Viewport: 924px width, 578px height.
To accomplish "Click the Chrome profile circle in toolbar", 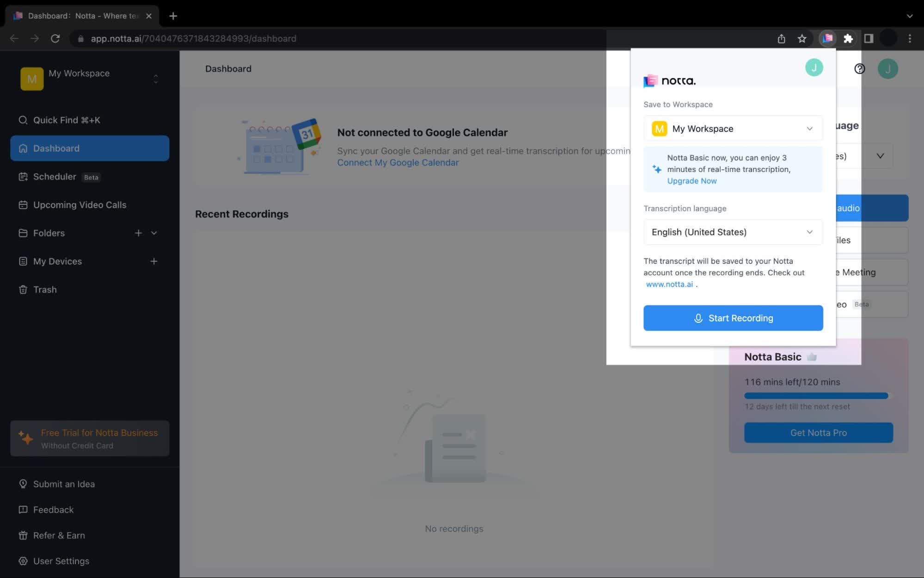I will coord(888,38).
